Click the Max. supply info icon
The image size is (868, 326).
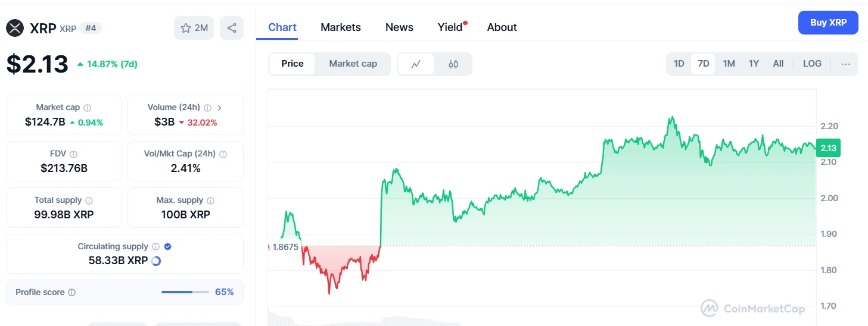coord(210,200)
